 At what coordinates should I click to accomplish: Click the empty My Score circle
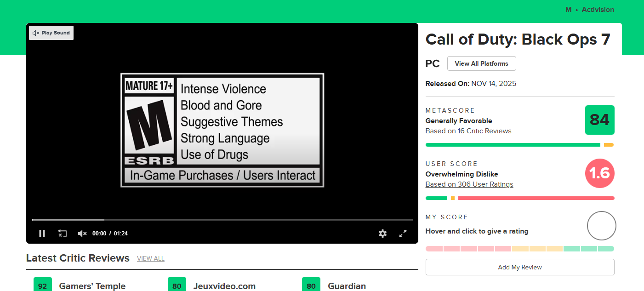pyautogui.click(x=601, y=226)
